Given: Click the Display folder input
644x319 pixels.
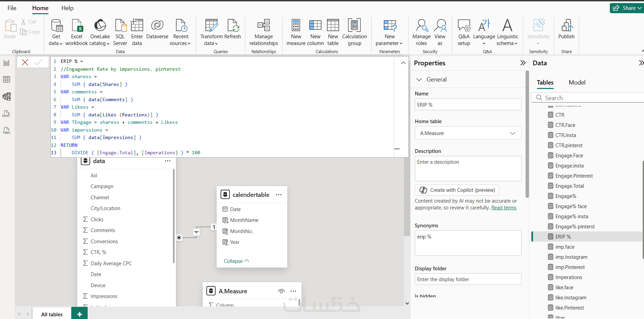Looking at the screenshot, I should point(468,279).
